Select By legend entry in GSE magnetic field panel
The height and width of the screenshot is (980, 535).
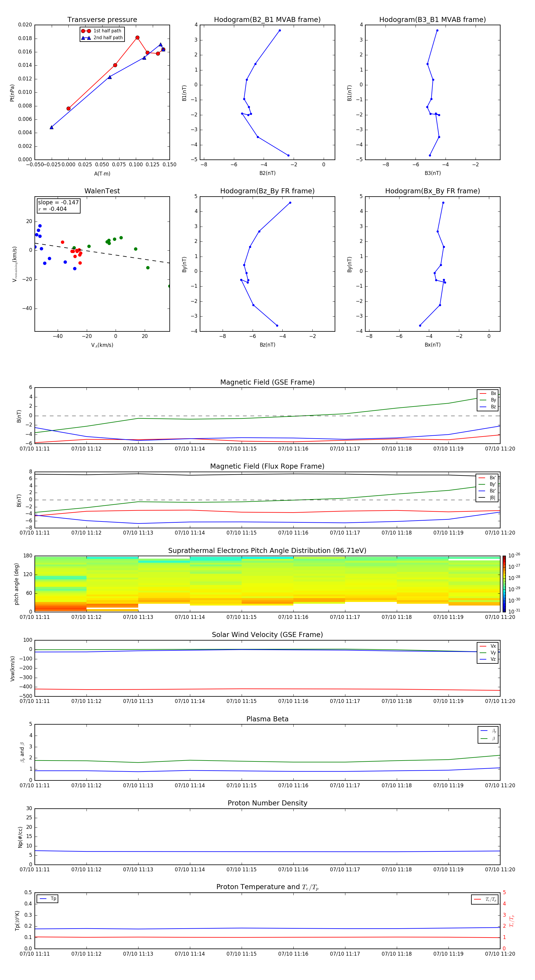click(x=488, y=400)
